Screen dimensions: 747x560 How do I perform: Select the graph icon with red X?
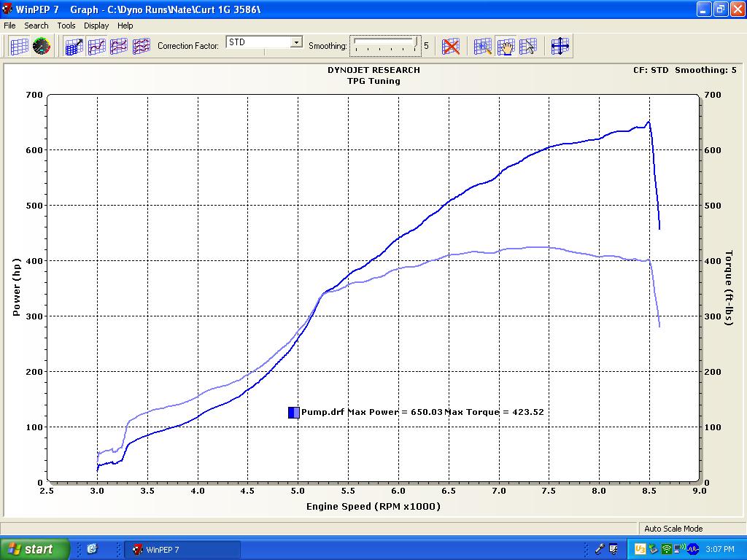(x=452, y=46)
